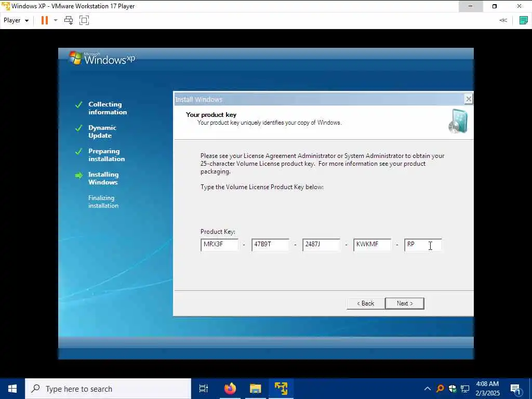The image size is (532, 399).
Task: Click the 'Type the Volume License Product Key below:' text
Action: click(x=262, y=187)
